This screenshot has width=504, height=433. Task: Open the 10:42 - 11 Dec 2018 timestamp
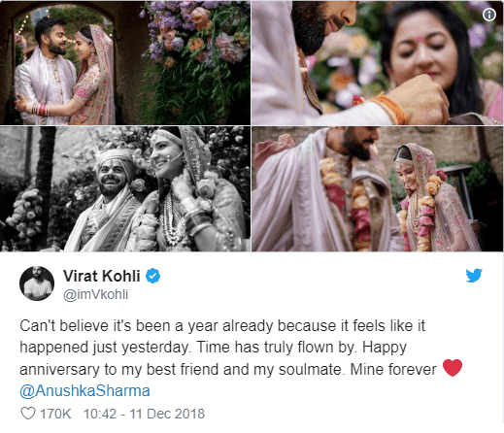click(144, 414)
